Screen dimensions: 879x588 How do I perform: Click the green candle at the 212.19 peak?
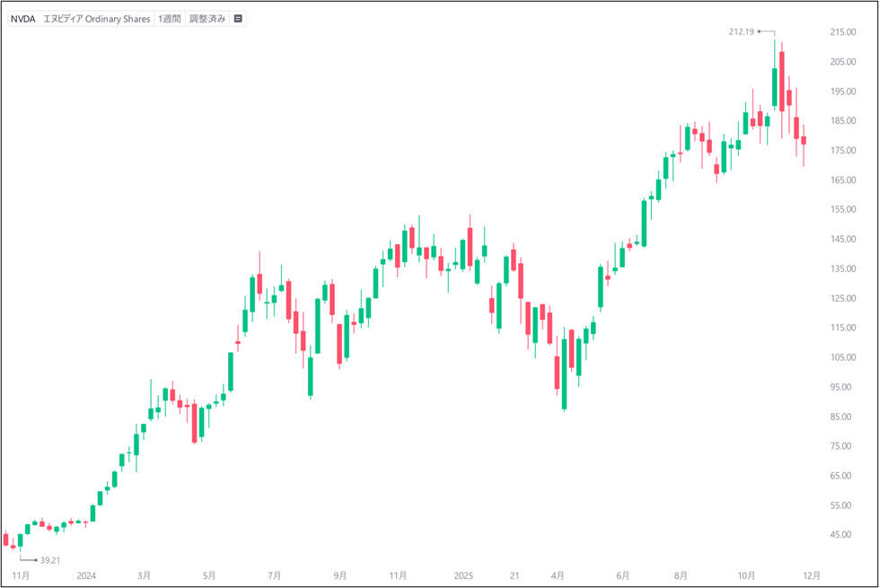coord(775,87)
